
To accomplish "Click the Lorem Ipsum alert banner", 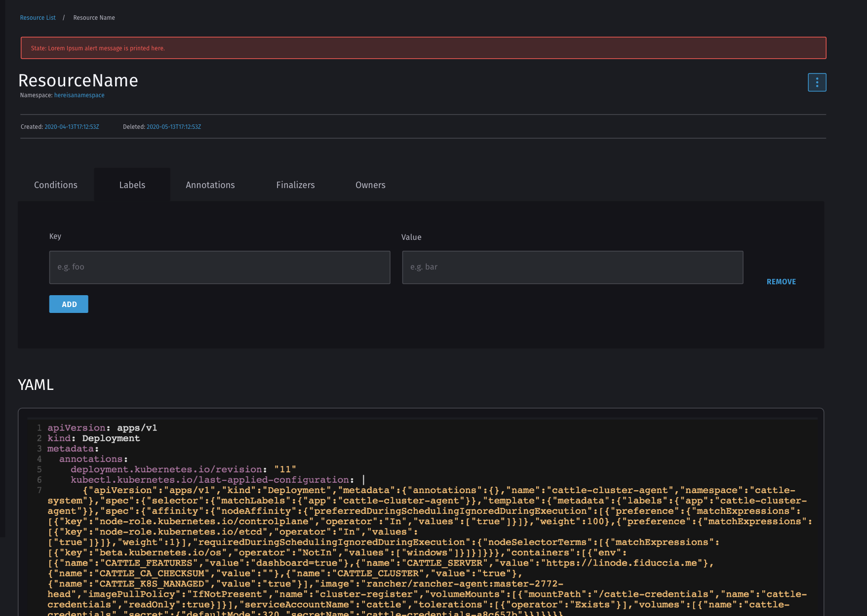I will point(423,48).
